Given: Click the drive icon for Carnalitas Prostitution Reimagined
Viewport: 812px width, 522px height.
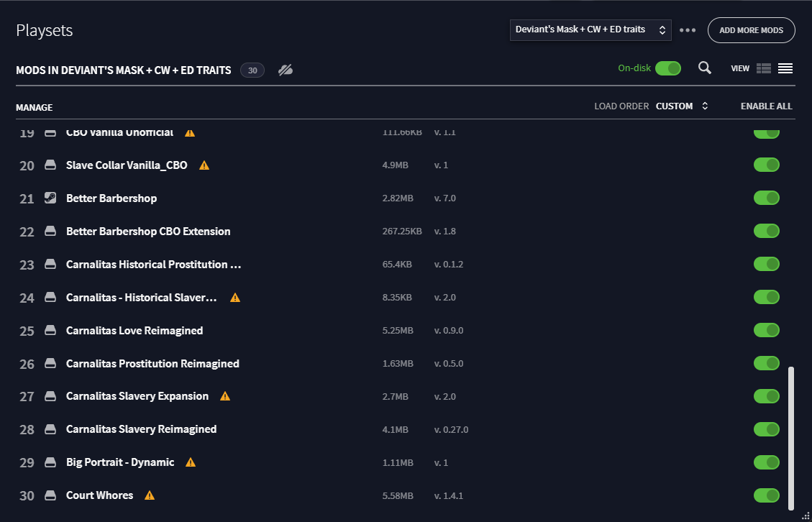Looking at the screenshot, I should pos(50,364).
